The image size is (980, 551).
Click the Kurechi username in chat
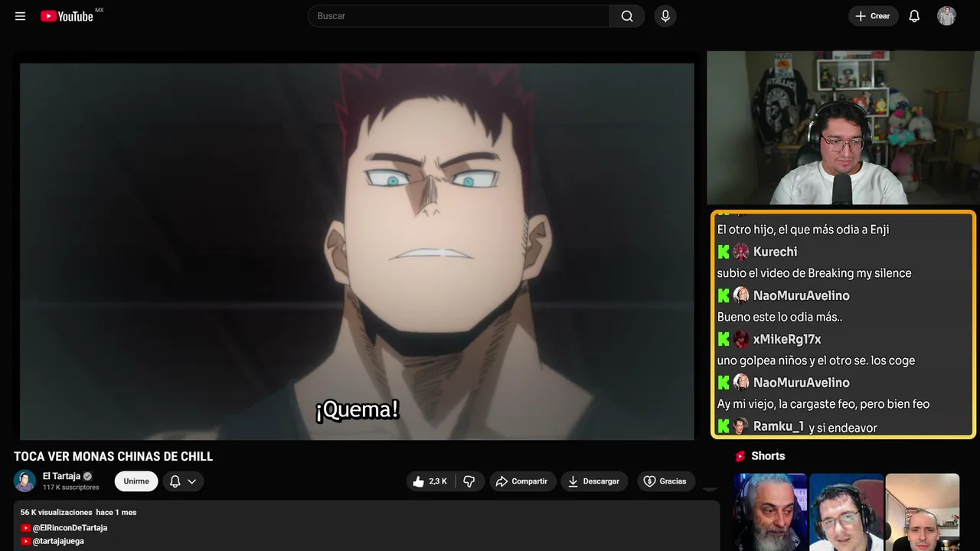(x=775, y=252)
